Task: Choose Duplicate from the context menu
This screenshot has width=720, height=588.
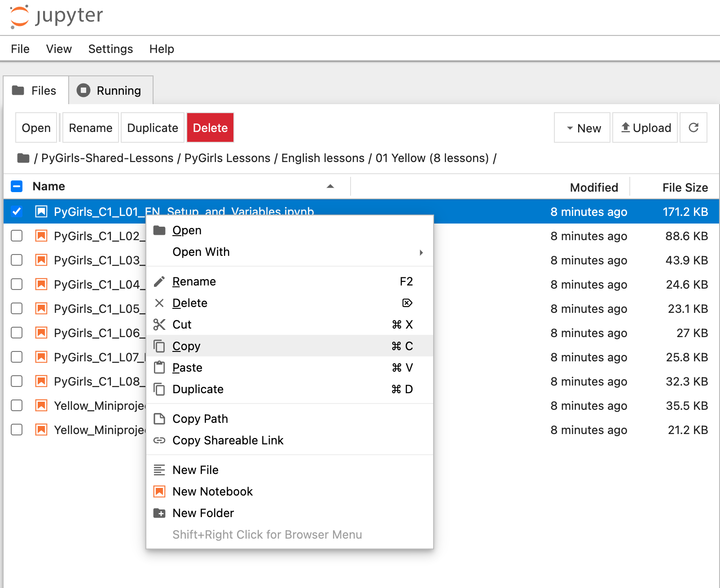Action: [x=290, y=389]
